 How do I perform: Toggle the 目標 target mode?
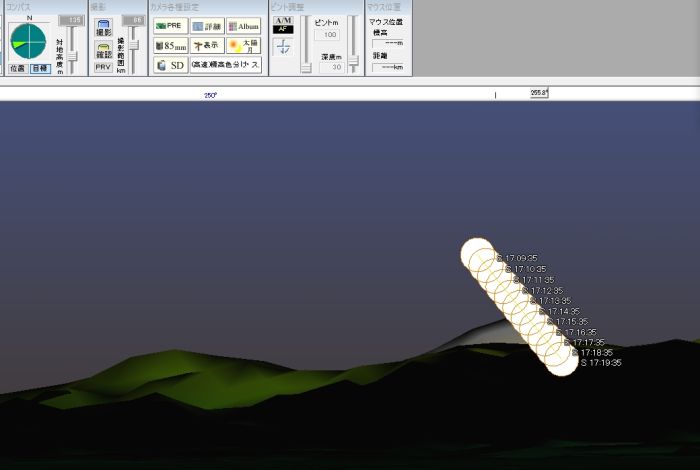pyautogui.click(x=39, y=68)
